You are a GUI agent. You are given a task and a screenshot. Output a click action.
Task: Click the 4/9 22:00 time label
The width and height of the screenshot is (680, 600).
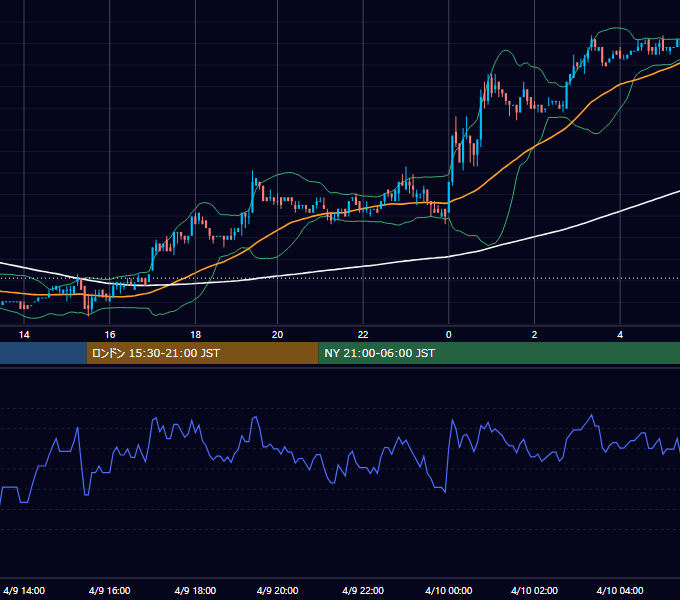point(363,590)
